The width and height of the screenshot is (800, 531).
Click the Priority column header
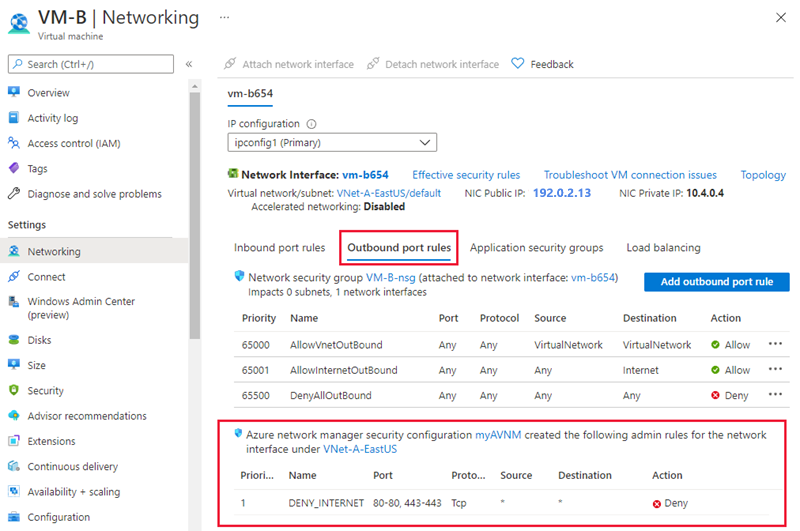point(259,318)
